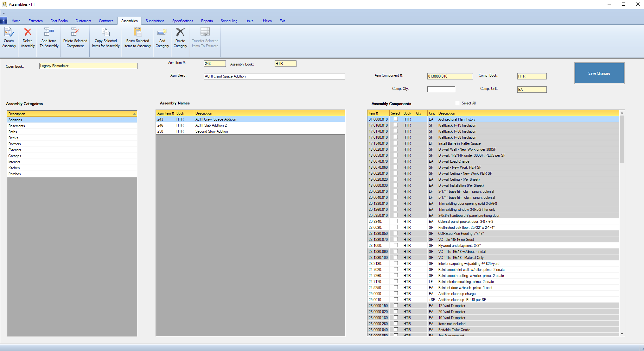Image resolution: width=644 pixels, height=351 pixels.
Task: Switch to the Specifications tab
Action: (182, 21)
